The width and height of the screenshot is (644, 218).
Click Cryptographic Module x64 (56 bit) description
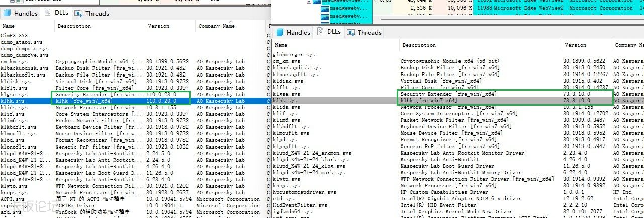(x=450, y=61)
